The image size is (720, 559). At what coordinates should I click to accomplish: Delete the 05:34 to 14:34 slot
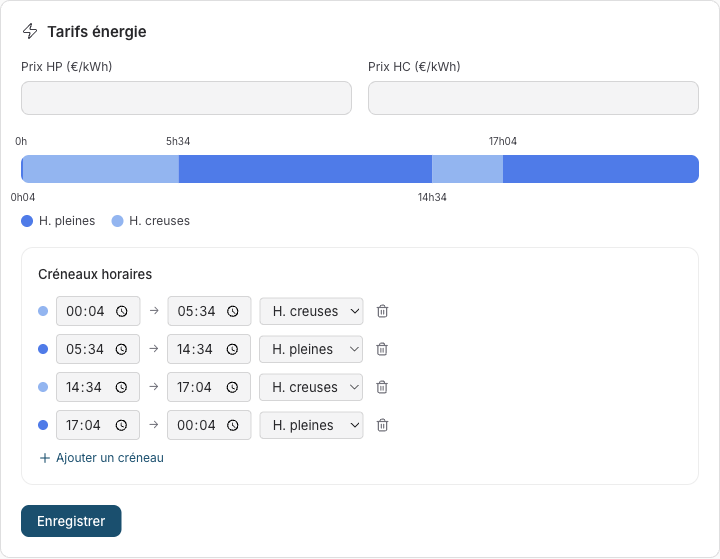(x=382, y=350)
